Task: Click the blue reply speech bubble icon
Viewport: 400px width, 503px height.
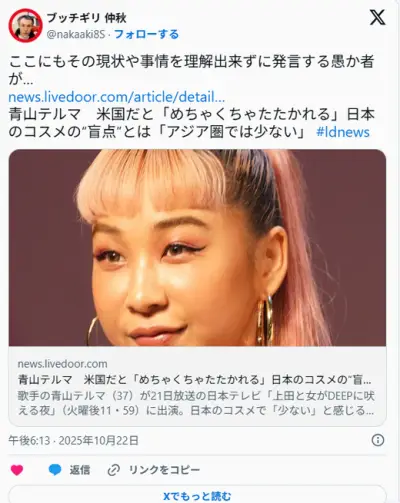Action: [55, 470]
